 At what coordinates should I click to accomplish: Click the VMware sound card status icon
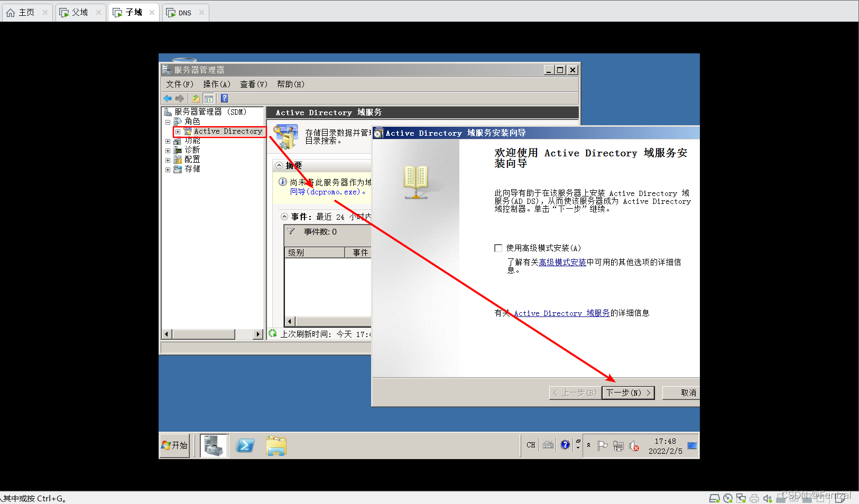(x=768, y=498)
